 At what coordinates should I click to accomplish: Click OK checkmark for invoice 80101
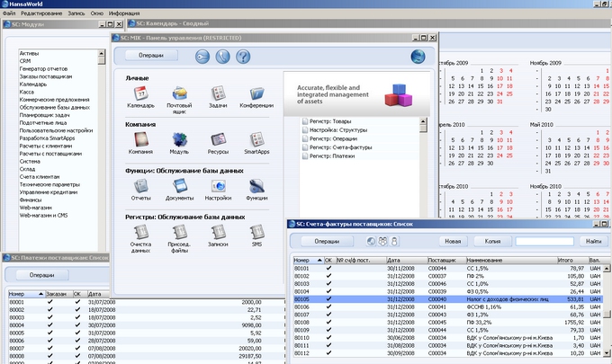[328, 268]
